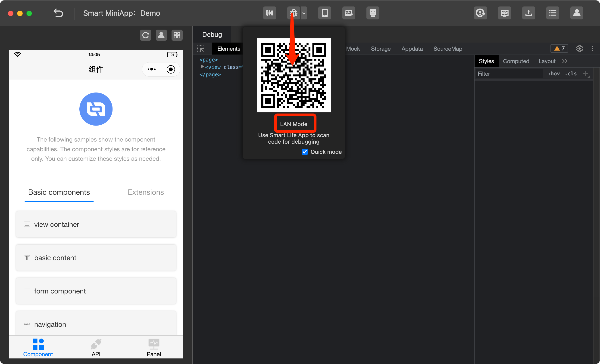The width and height of the screenshot is (600, 364).
Task: Click the debugging QR code
Action: (294, 75)
